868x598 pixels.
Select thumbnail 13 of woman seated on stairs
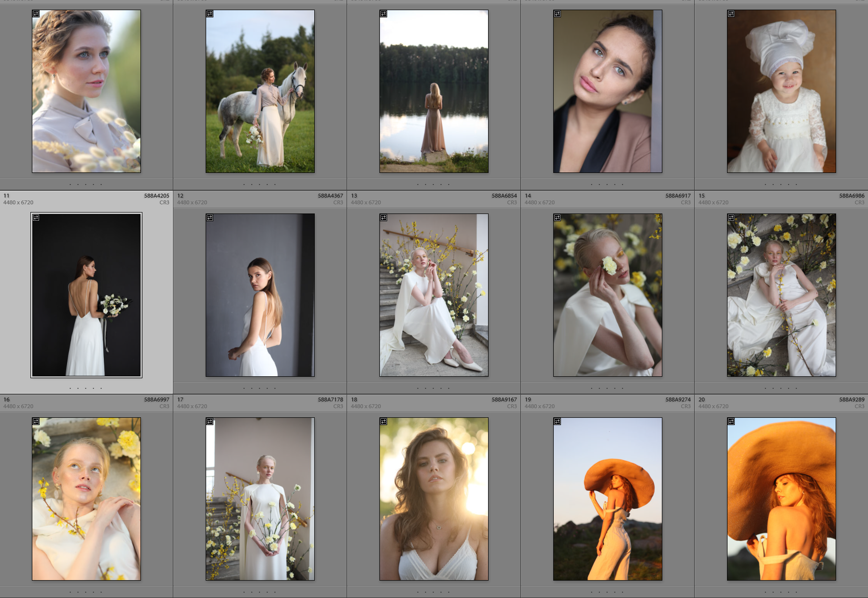434,295
